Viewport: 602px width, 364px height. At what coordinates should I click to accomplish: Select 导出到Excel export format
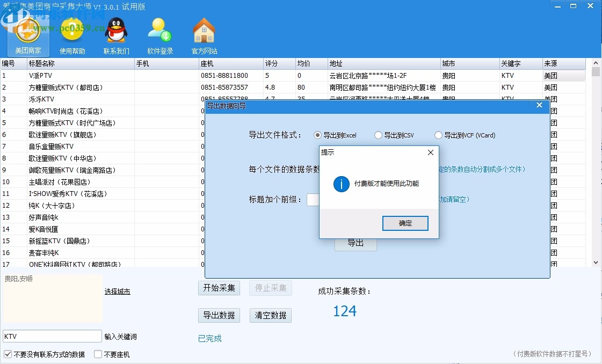pos(317,135)
